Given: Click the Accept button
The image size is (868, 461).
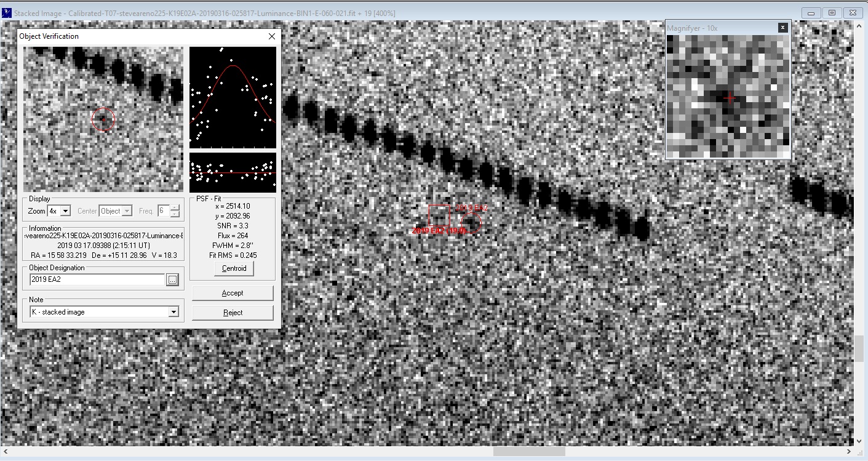Looking at the screenshot, I should pyautogui.click(x=233, y=293).
